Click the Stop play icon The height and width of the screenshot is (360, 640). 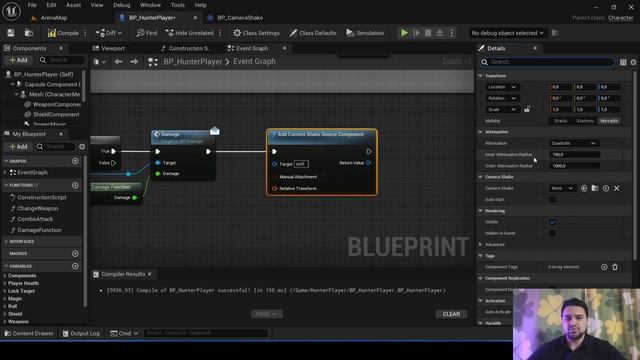tap(428, 33)
